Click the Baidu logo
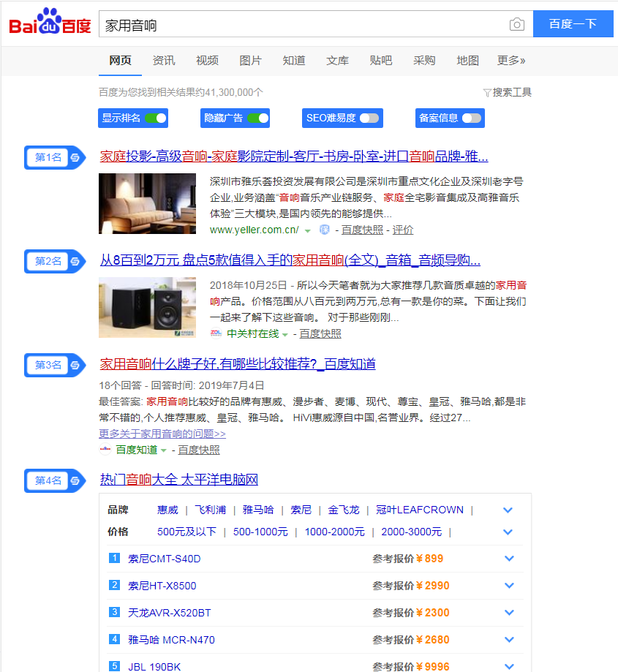Viewport: 618px width, 672px height. (x=50, y=21)
